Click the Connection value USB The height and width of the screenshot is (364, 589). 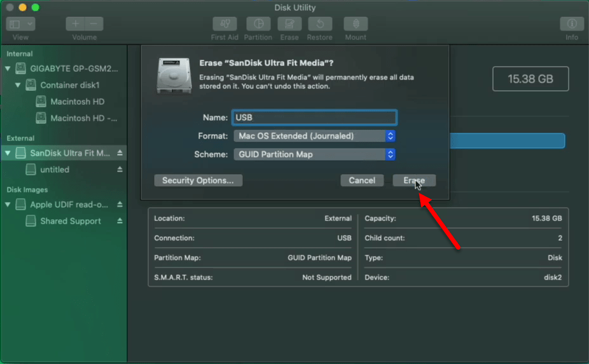[344, 238]
